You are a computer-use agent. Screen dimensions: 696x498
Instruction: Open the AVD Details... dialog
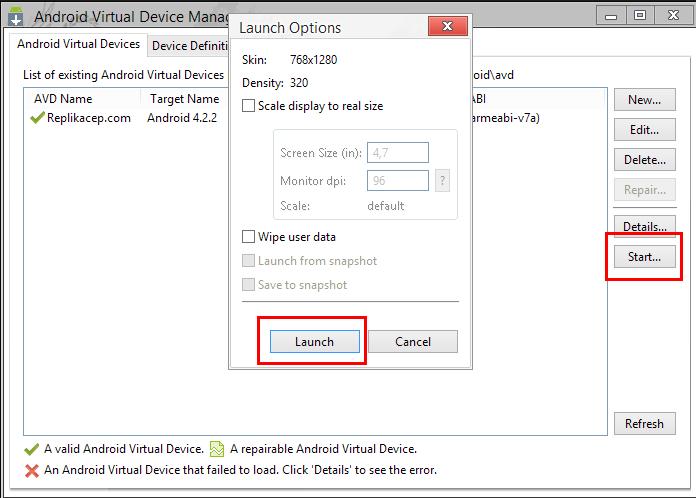coord(644,226)
